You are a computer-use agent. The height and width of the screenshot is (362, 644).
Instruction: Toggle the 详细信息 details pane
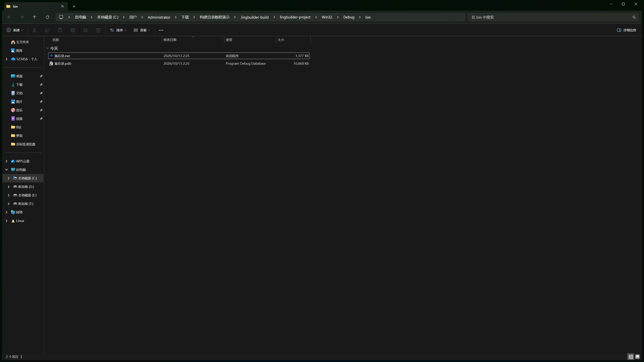pyautogui.click(x=627, y=30)
